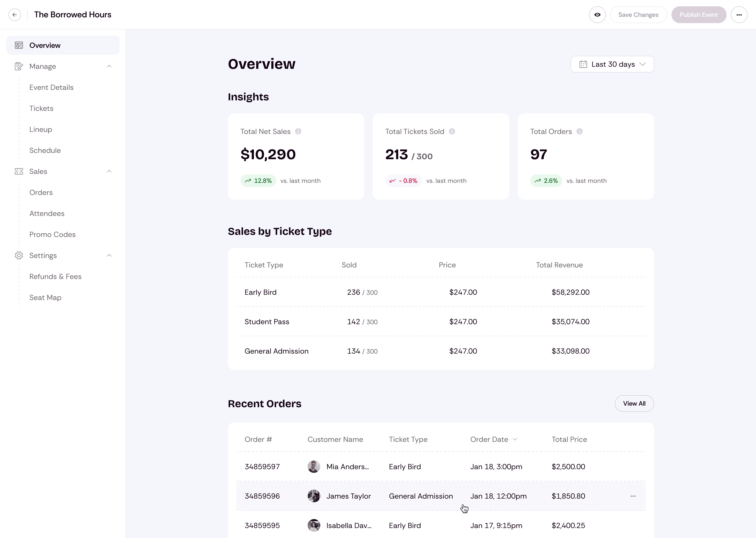Click the info icon beside Total Tickets Sold

point(452,132)
